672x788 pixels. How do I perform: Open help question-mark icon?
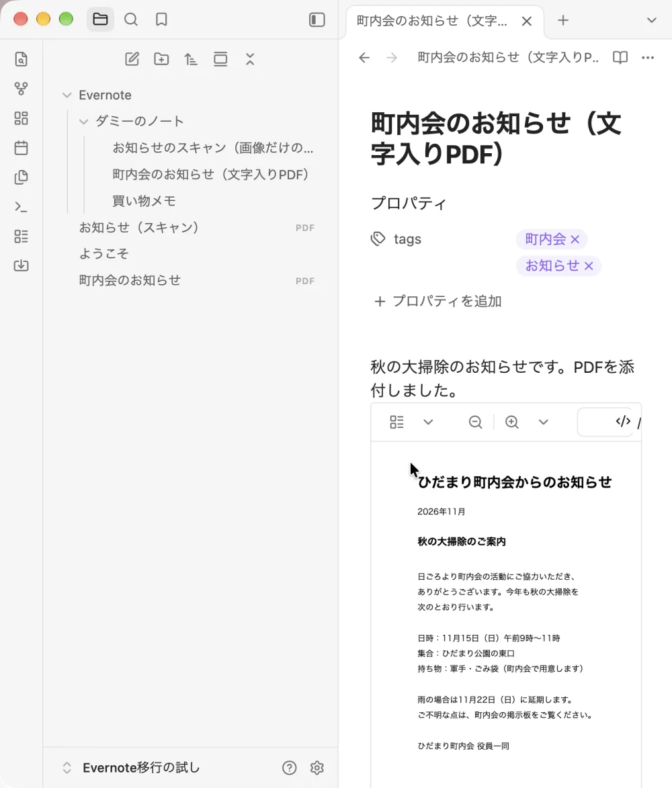[290, 767]
